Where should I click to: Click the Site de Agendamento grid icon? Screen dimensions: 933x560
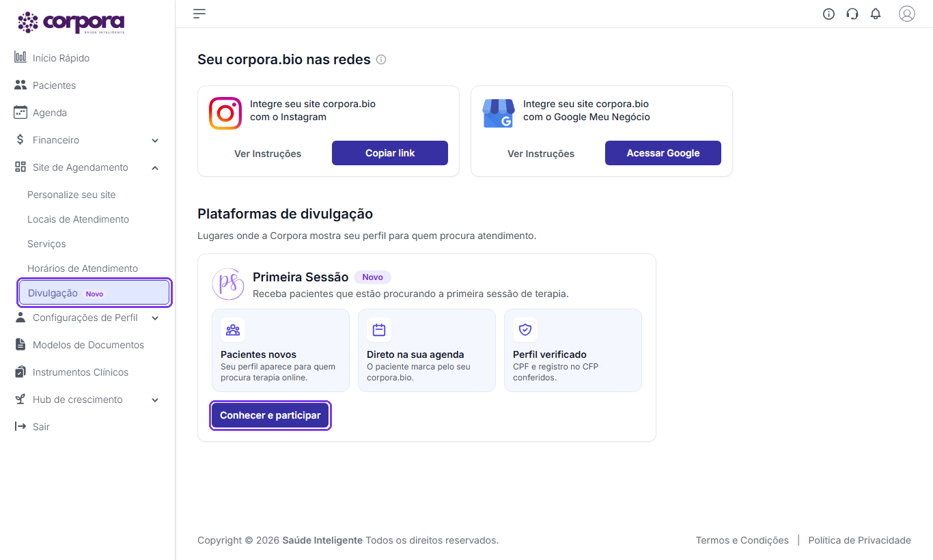(20, 167)
